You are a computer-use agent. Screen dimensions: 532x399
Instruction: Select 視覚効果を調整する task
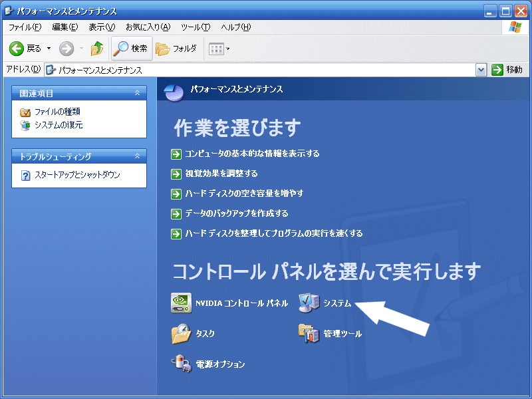point(221,174)
